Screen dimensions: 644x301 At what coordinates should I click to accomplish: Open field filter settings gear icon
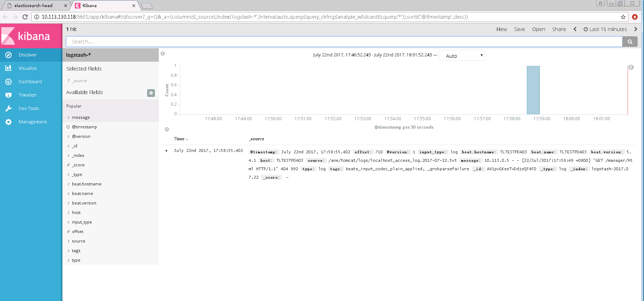pos(151,93)
